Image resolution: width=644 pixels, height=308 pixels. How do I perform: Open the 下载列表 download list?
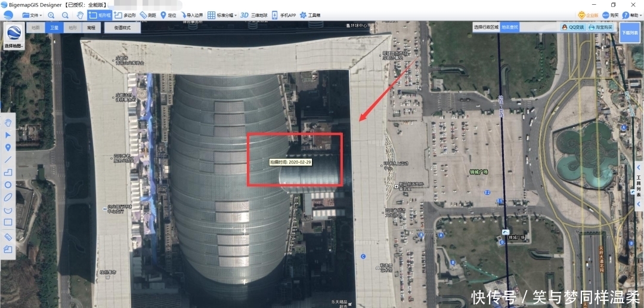(630, 32)
